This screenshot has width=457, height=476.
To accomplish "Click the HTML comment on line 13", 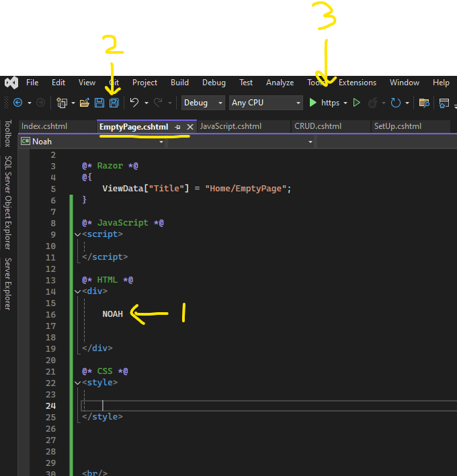I will pos(108,280).
